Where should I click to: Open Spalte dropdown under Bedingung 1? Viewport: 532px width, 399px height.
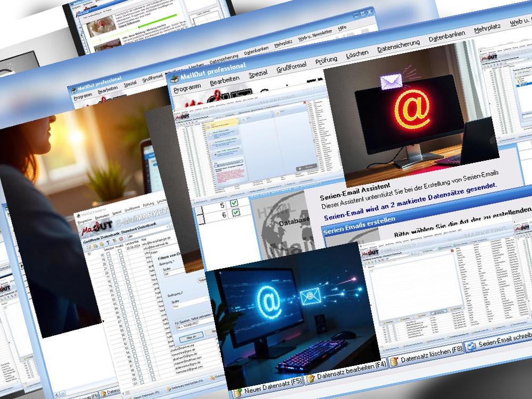coord(174,273)
